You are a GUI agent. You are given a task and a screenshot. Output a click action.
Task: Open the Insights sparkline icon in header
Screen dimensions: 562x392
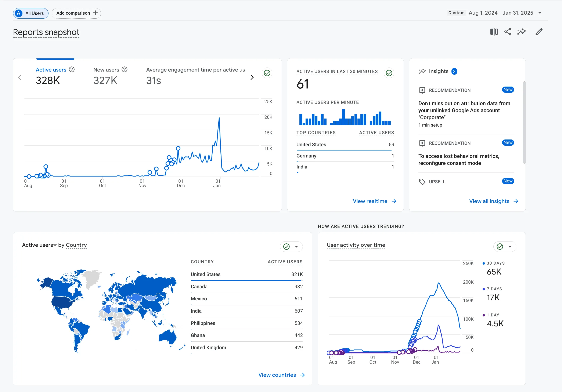pyautogui.click(x=521, y=32)
